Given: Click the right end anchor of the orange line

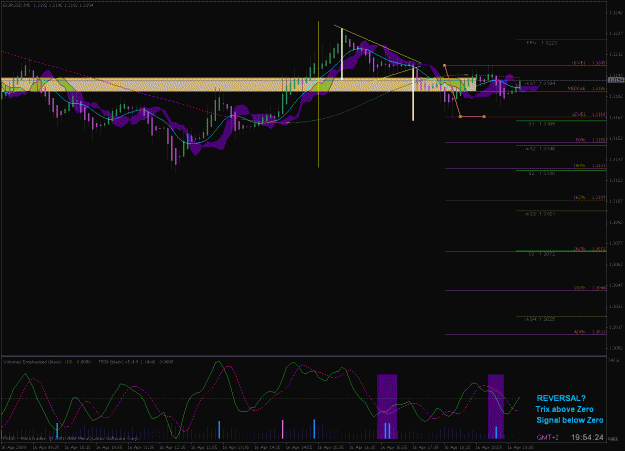Looking at the screenshot, I should pyautogui.click(x=484, y=116).
